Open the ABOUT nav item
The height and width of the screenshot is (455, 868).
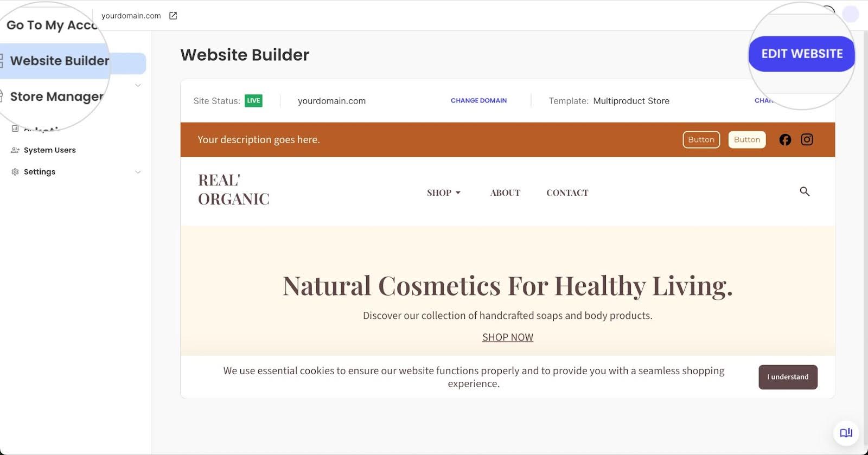(505, 193)
